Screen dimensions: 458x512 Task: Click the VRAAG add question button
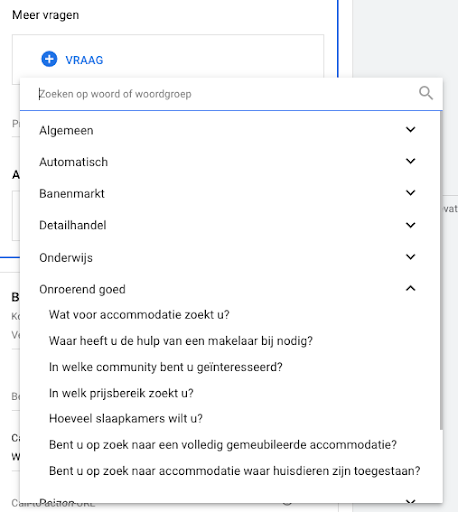[72, 60]
